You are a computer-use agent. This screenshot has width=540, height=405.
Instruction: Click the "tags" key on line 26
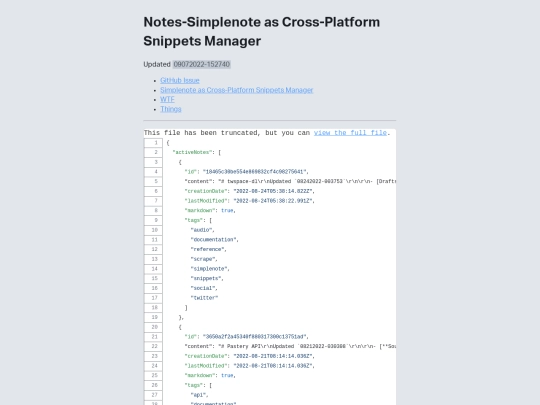point(195,385)
